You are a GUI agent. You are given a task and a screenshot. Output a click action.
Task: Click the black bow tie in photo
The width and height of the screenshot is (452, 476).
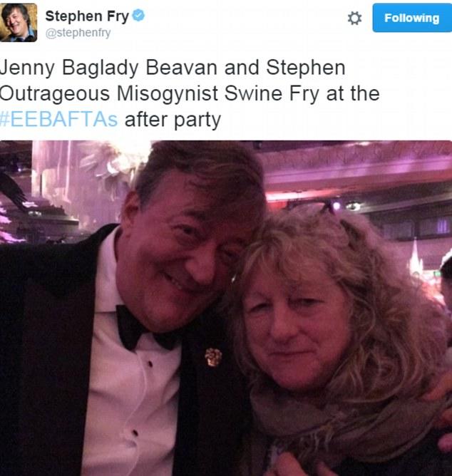tap(147, 329)
